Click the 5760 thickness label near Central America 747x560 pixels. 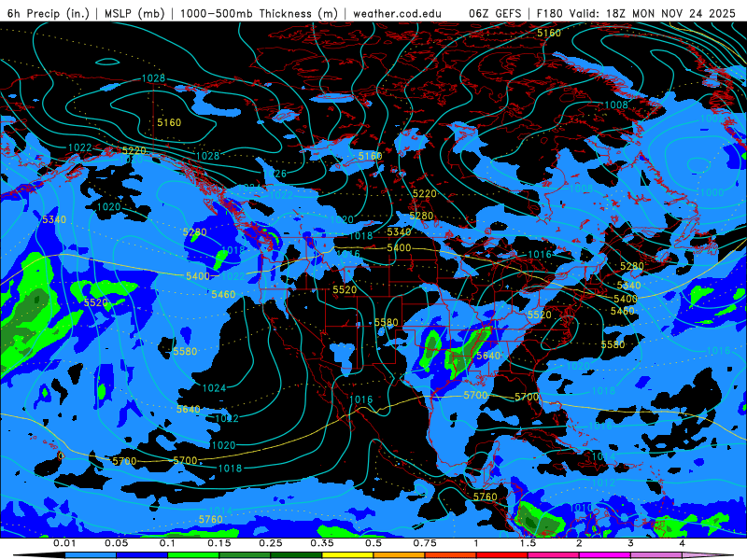(x=485, y=497)
